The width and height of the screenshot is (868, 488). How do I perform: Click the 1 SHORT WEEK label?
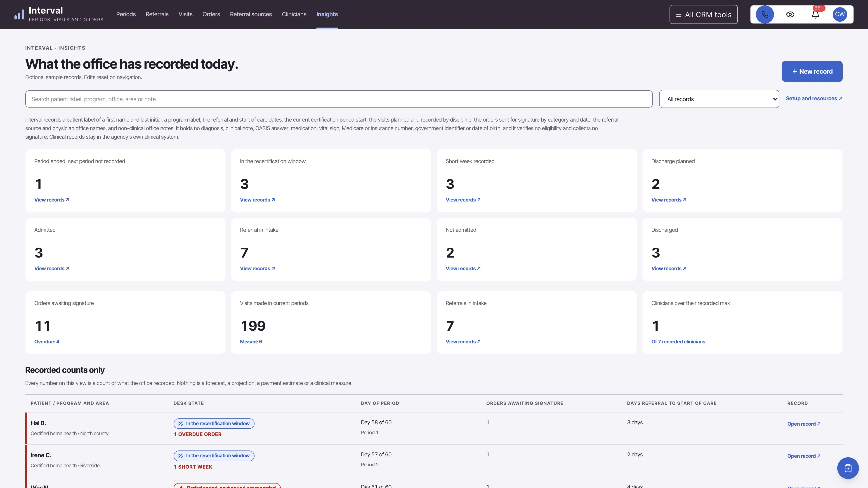[x=193, y=467]
